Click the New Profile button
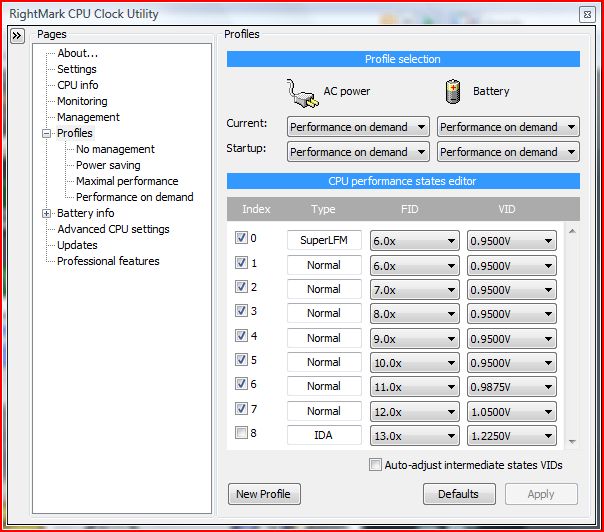The height and width of the screenshot is (532, 604). pyautogui.click(x=264, y=494)
